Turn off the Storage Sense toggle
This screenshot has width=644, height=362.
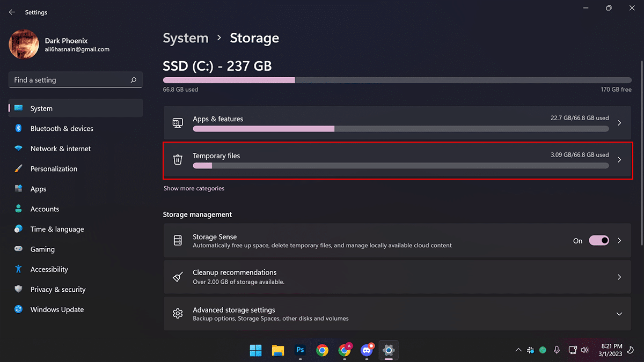tap(599, 241)
